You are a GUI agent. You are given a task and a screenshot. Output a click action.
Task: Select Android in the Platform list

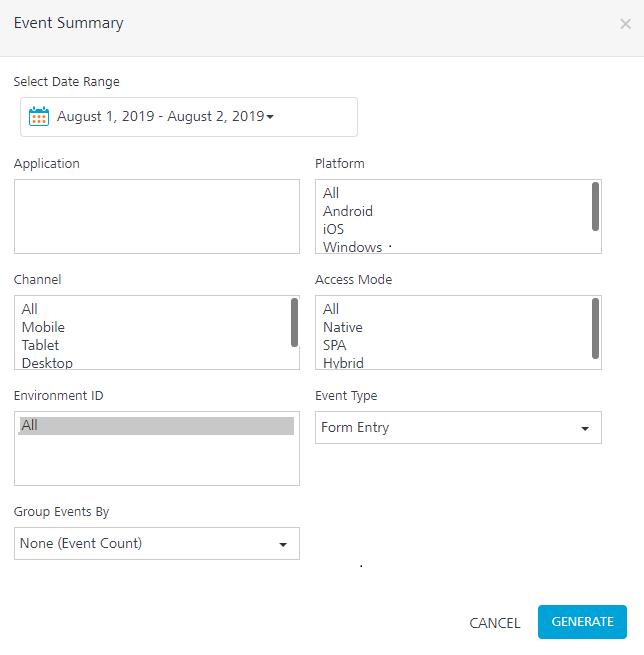[347, 211]
